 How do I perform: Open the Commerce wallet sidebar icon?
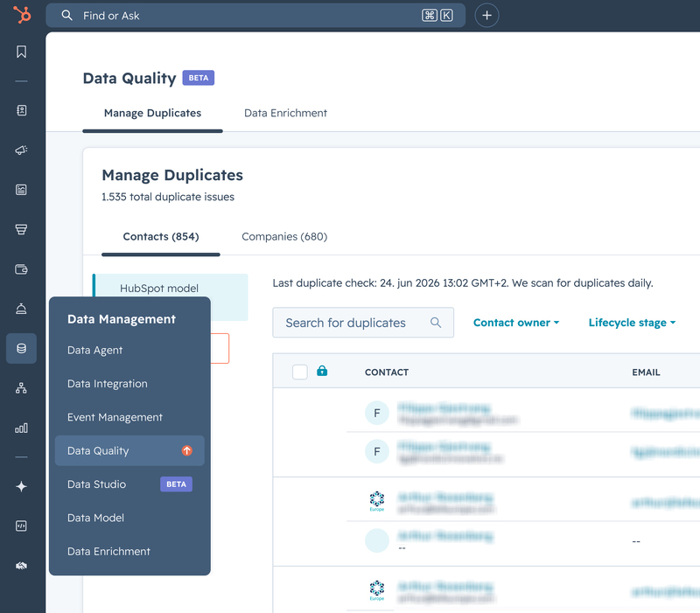[21, 269]
